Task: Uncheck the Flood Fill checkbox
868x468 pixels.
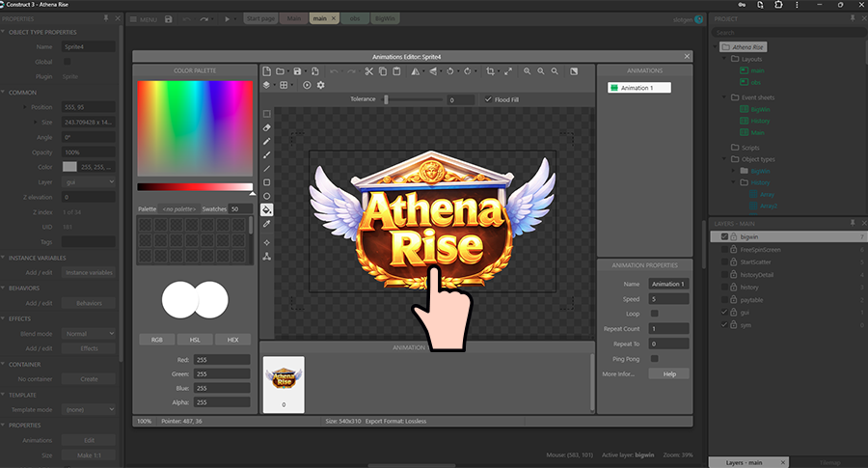Action: 488,99
